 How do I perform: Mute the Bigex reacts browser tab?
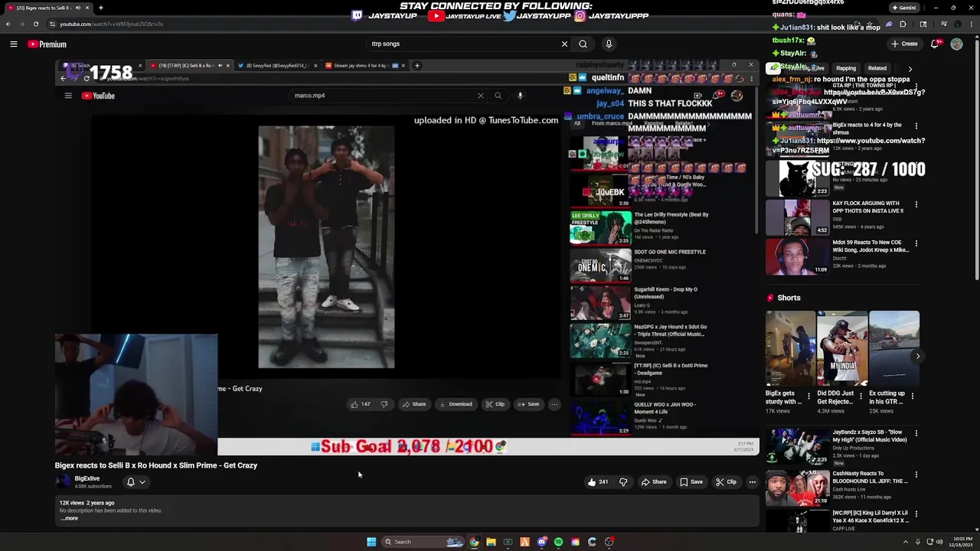tap(77, 8)
